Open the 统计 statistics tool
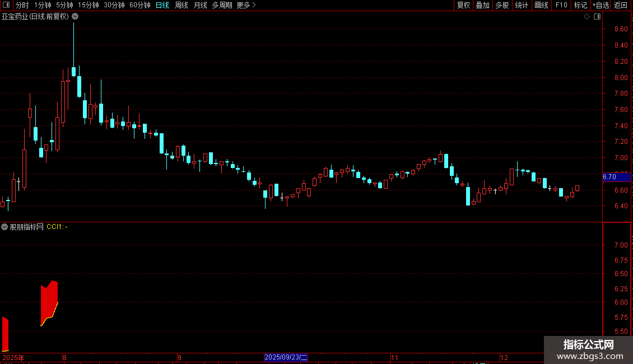 pyautogui.click(x=521, y=5)
